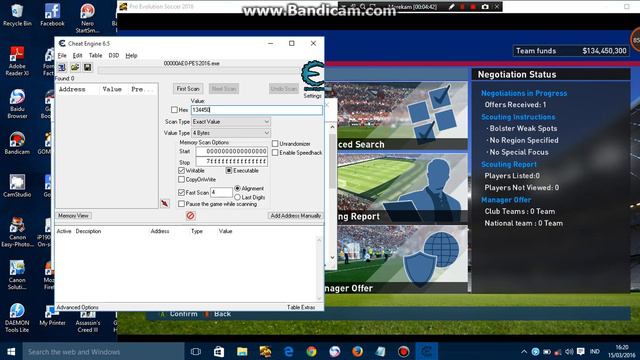Open Cheat Engine Settings
This screenshot has height=360, width=640.
click(x=312, y=96)
